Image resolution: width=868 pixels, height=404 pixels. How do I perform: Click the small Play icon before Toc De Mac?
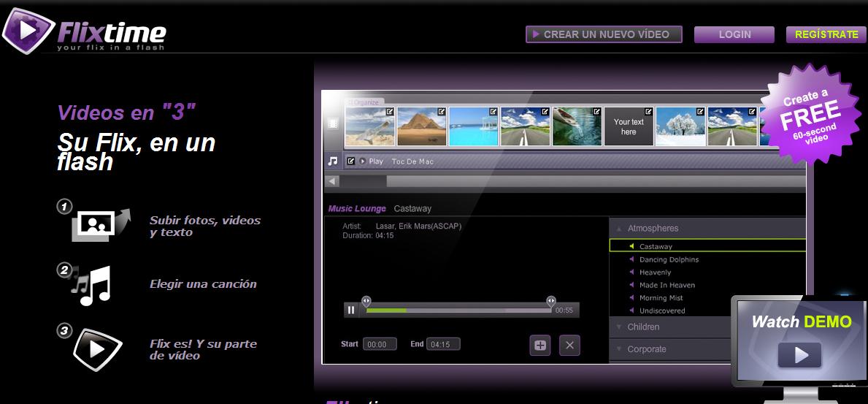(x=363, y=161)
